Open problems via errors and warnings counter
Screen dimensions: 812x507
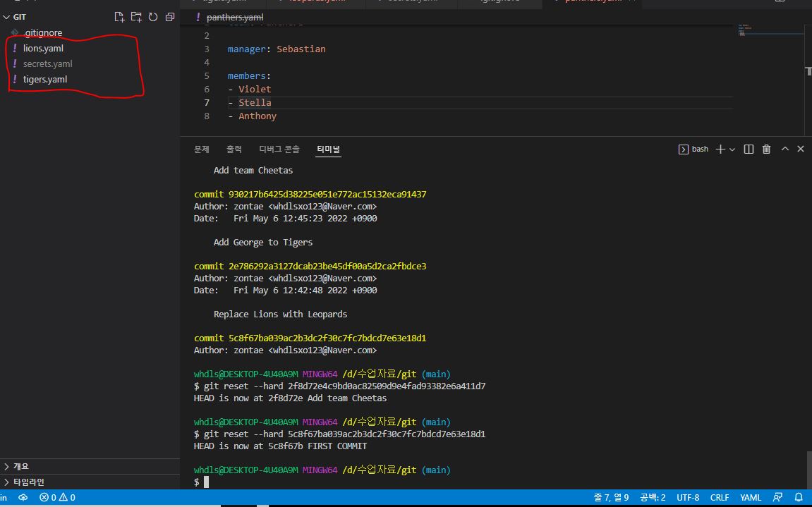57,498
